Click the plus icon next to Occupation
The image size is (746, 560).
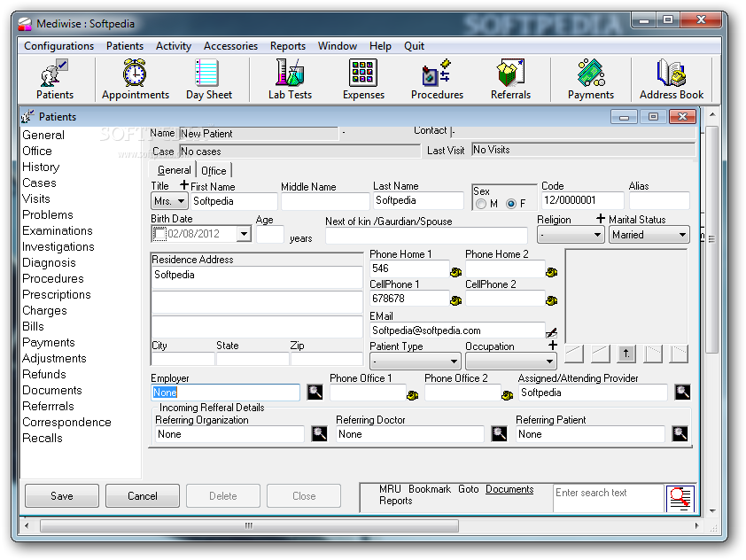[552, 345]
